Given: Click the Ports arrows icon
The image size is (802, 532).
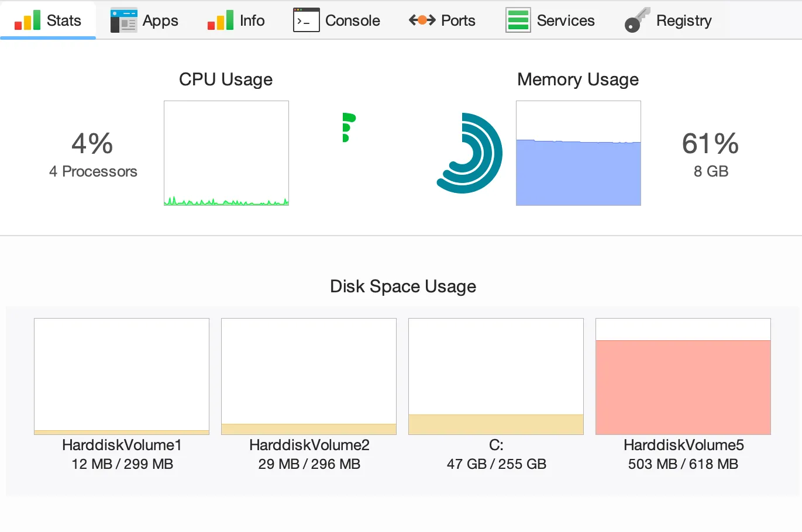Looking at the screenshot, I should click(x=421, y=20).
